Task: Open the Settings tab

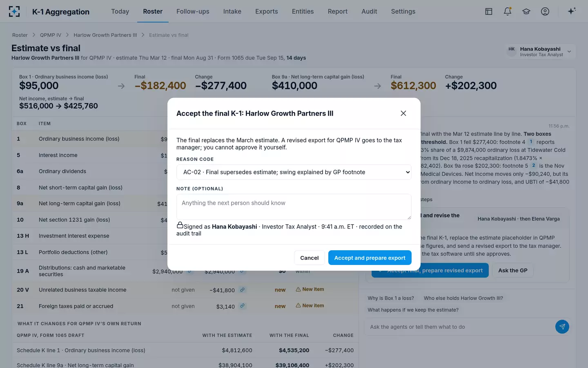Action: pyautogui.click(x=403, y=11)
